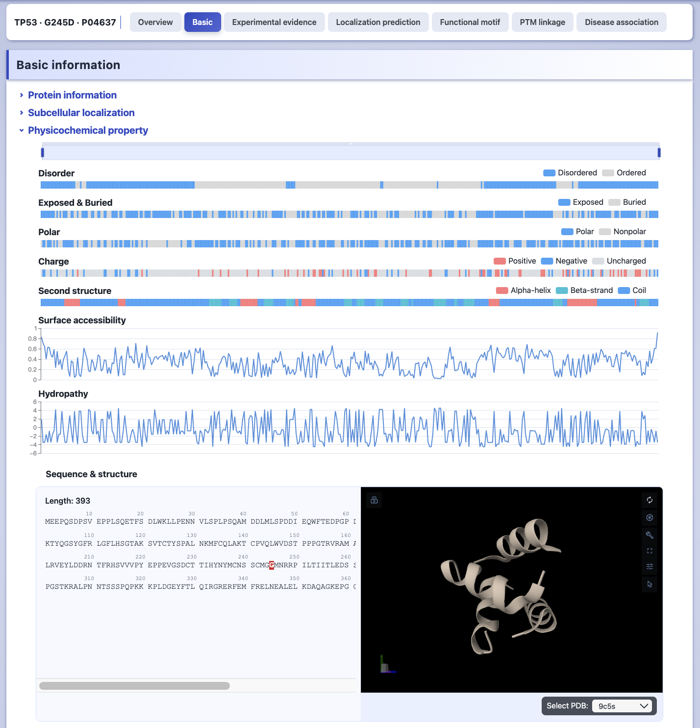
Task: Click the Disorder track bar
Action: tap(350, 185)
